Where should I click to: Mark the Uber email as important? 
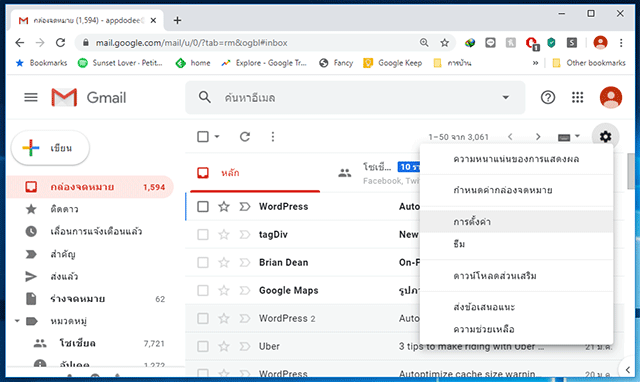pos(244,346)
